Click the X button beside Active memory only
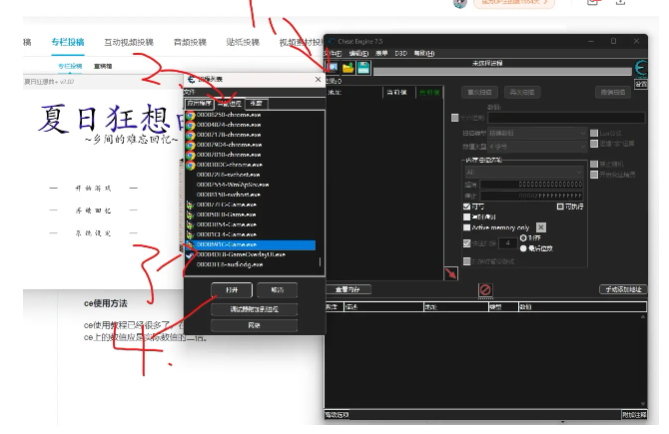 coord(541,227)
